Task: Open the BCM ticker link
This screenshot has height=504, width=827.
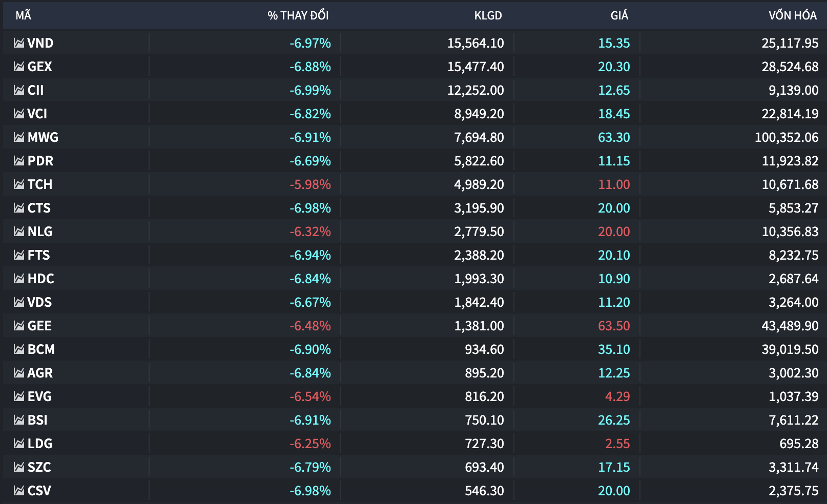Action: tap(41, 349)
